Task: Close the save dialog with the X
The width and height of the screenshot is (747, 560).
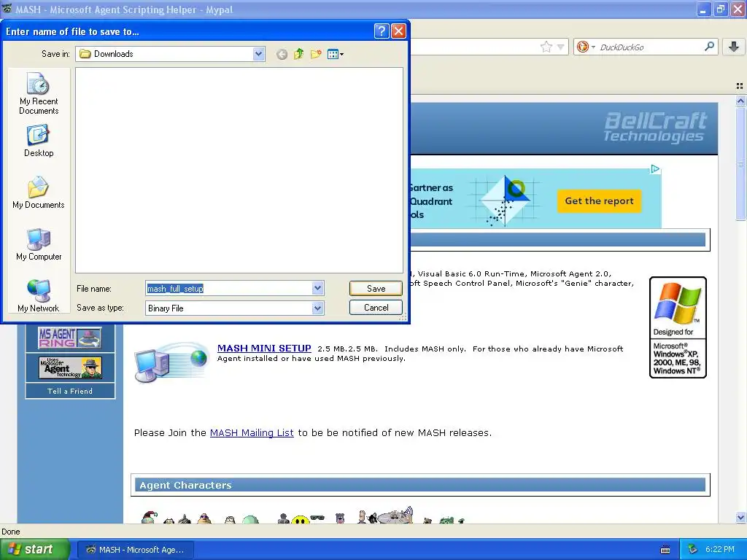Action: point(398,31)
